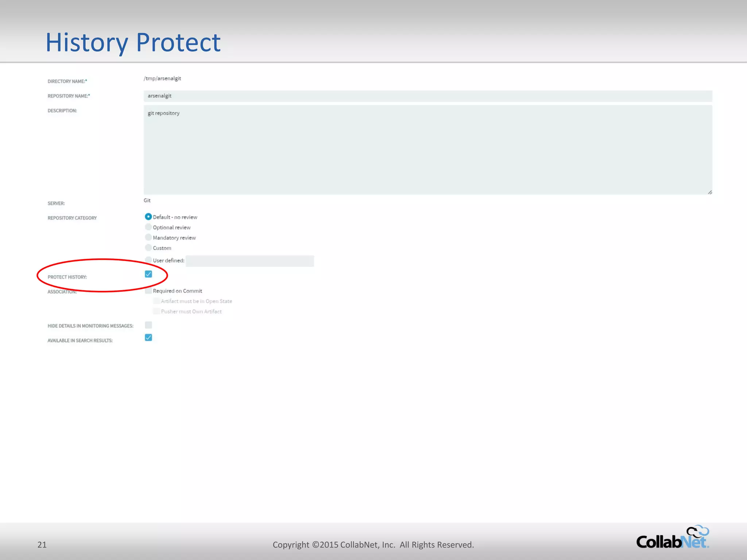Click the Repository Name input field
This screenshot has height=560, width=747.
427,96
